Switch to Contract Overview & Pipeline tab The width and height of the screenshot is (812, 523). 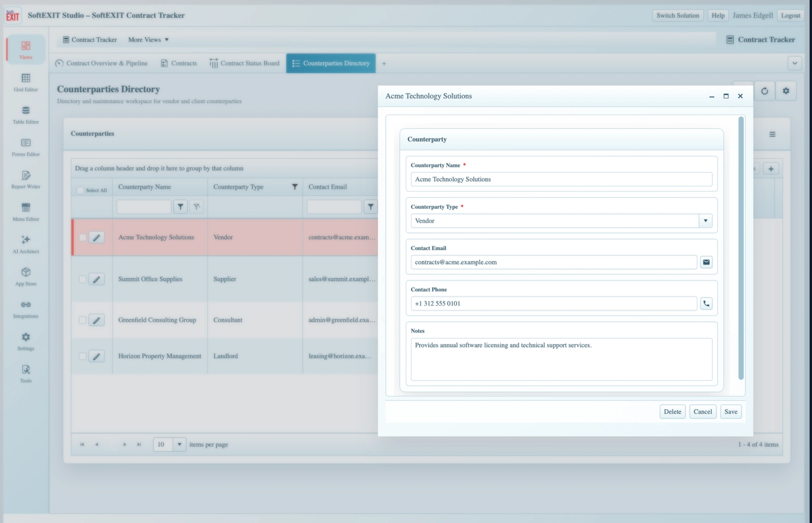tap(101, 63)
